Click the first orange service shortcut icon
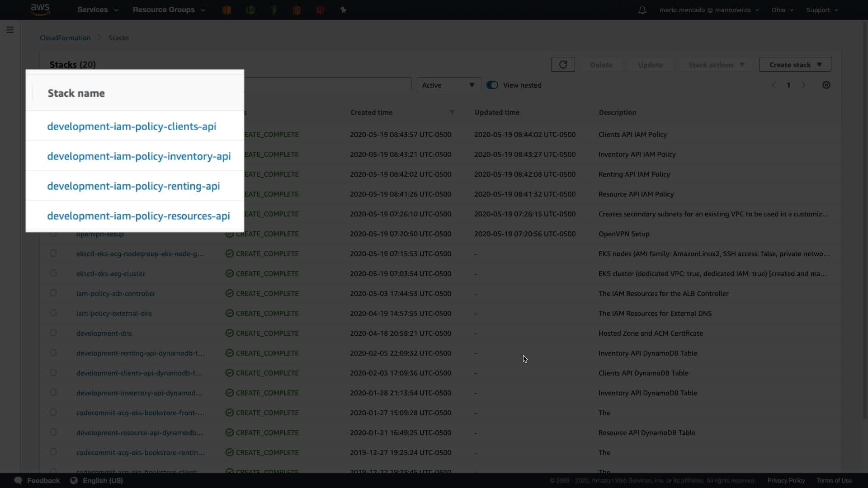 tap(227, 10)
